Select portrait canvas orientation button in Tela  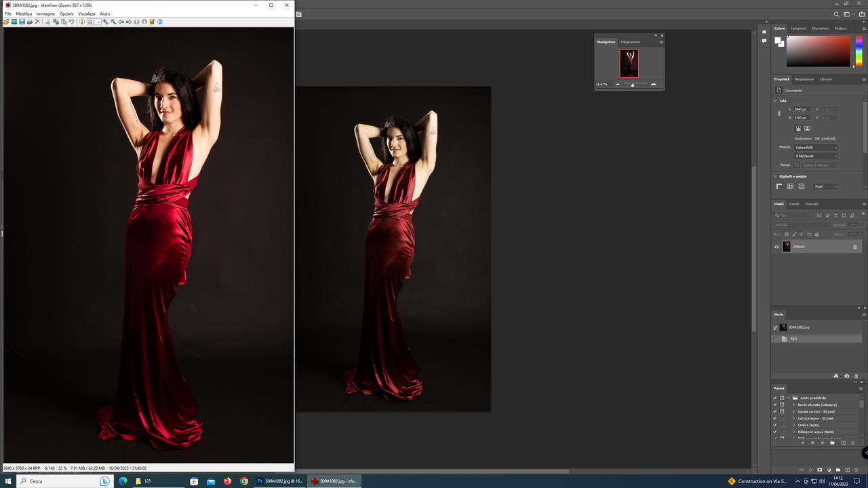(798, 128)
